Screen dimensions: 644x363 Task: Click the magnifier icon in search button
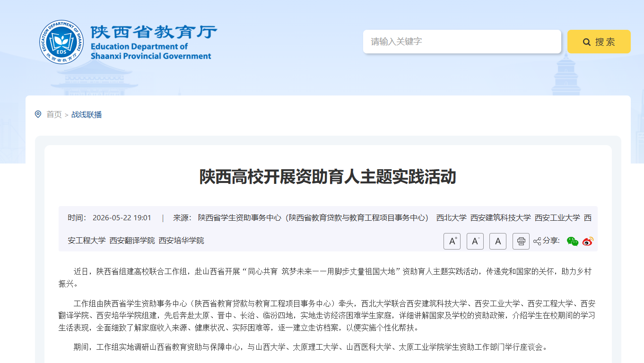[587, 42]
